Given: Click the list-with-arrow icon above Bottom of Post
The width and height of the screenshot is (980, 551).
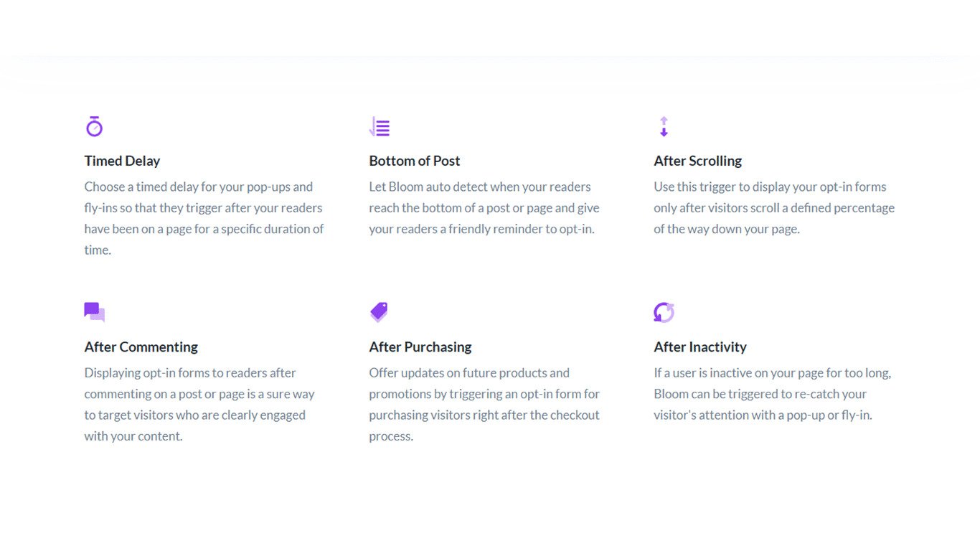Looking at the screenshot, I should point(380,126).
